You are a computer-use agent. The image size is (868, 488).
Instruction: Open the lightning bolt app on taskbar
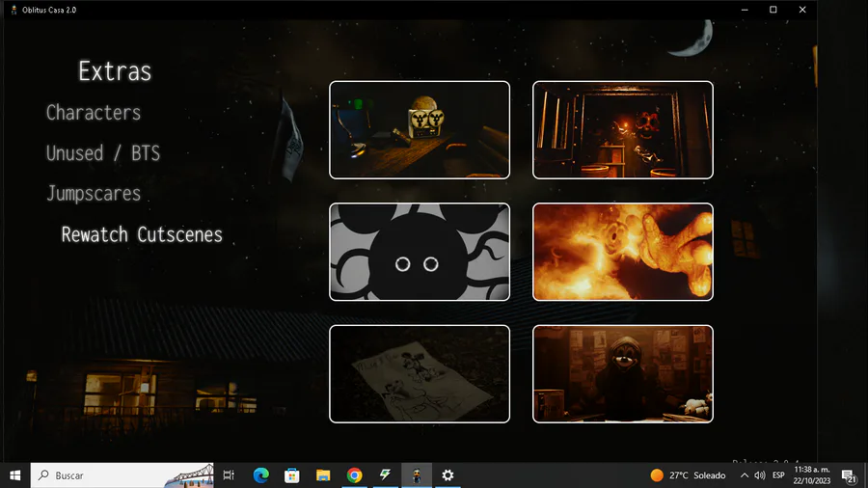pyautogui.click(x=385, y=475)
